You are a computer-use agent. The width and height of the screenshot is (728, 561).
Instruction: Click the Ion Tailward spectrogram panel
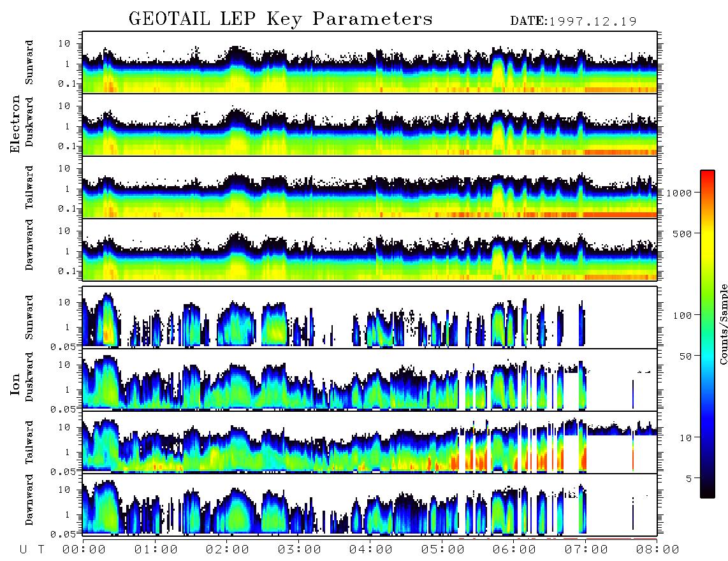pyautogui.click(x=370, y=442)
